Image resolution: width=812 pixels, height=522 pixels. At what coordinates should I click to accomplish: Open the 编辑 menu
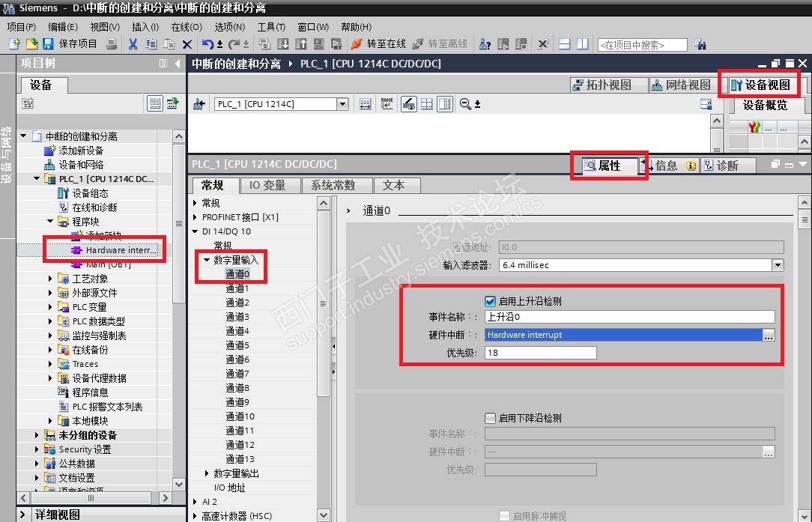(x=63, y=27)
